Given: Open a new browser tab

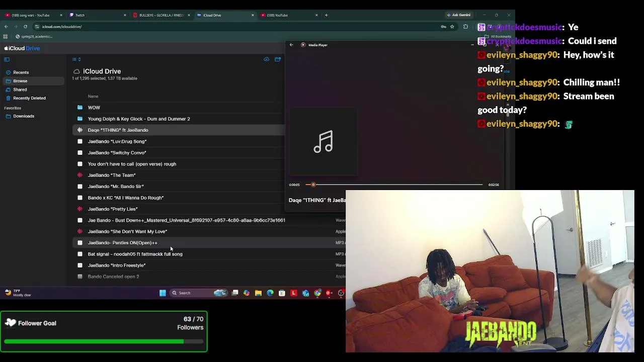Looking at the screenshot, I should tap(326, 15).
